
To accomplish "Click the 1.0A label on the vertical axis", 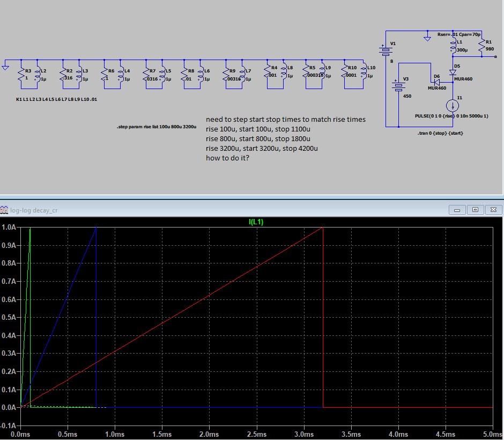I will (9, 227).
